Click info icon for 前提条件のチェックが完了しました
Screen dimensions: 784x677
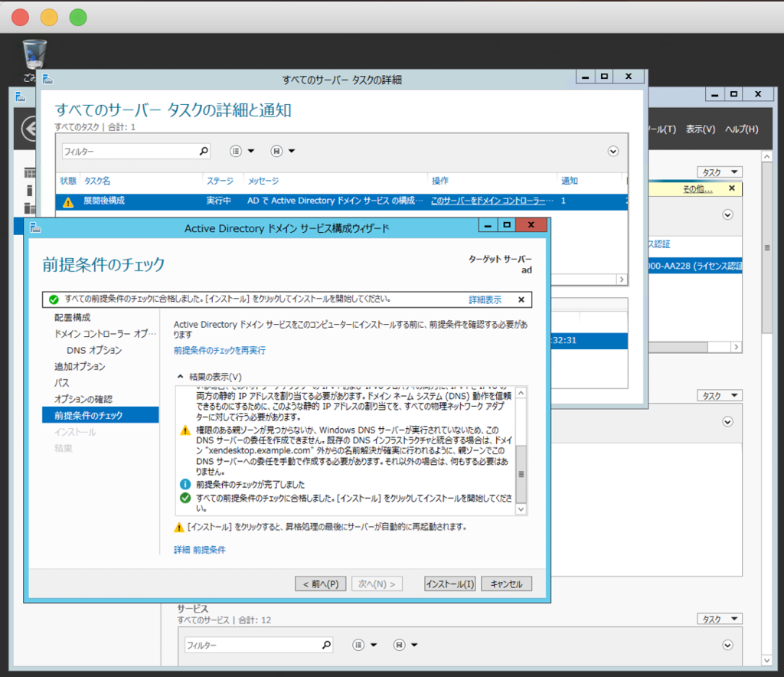point(185,484)
